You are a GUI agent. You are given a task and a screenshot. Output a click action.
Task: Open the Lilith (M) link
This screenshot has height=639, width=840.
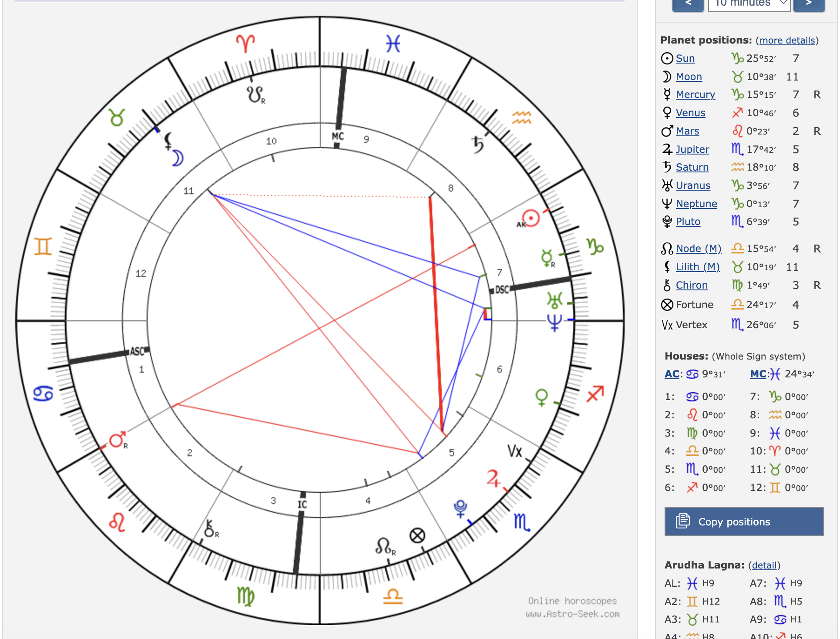point(697,267)
